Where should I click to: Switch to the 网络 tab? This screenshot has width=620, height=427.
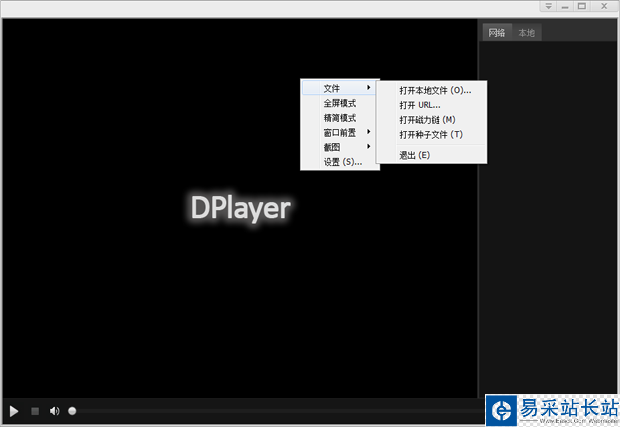[x=497, y=32]
